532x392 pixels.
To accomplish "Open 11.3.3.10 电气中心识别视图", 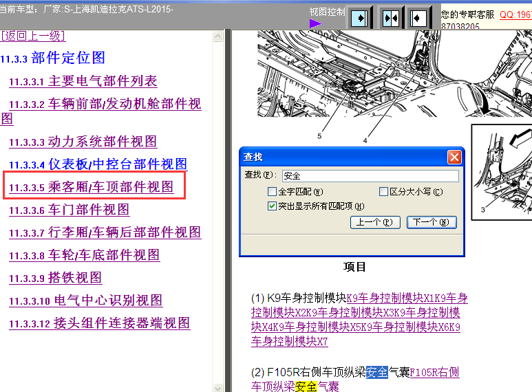I will coord(86,301).
